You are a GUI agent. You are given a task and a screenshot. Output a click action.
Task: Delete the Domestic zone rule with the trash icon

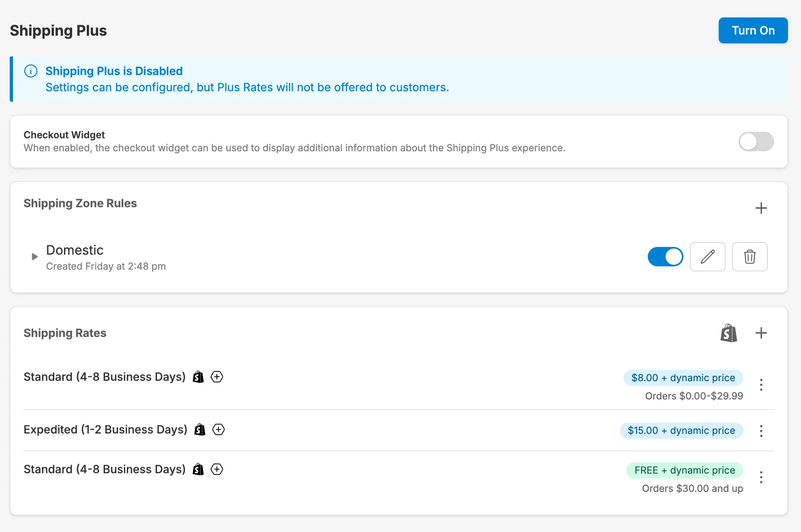[750, 257]
